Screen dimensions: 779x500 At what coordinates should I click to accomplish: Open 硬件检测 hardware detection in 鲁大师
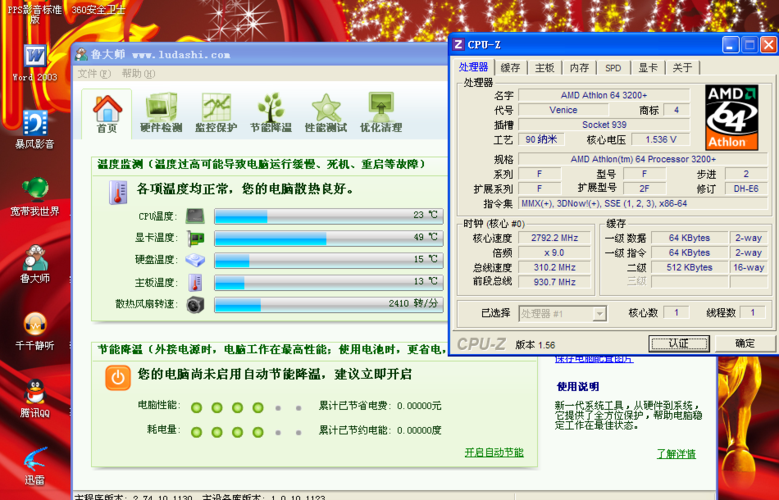[161, 113]
